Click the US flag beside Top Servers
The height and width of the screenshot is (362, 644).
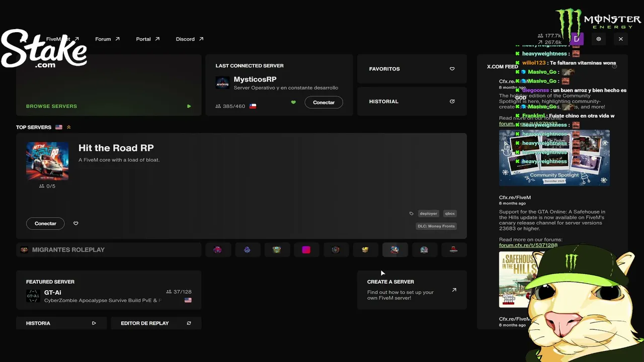click(59, 127)
